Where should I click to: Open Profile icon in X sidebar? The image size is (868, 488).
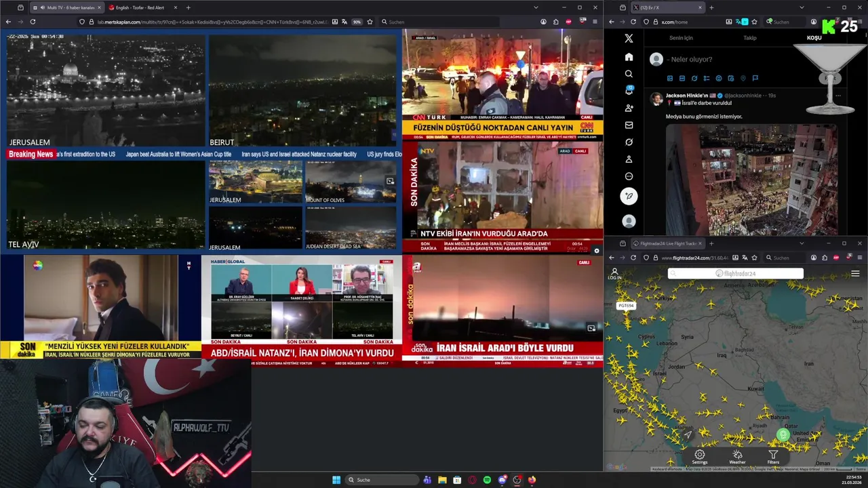pyautogui.click(x=629, y=159)
